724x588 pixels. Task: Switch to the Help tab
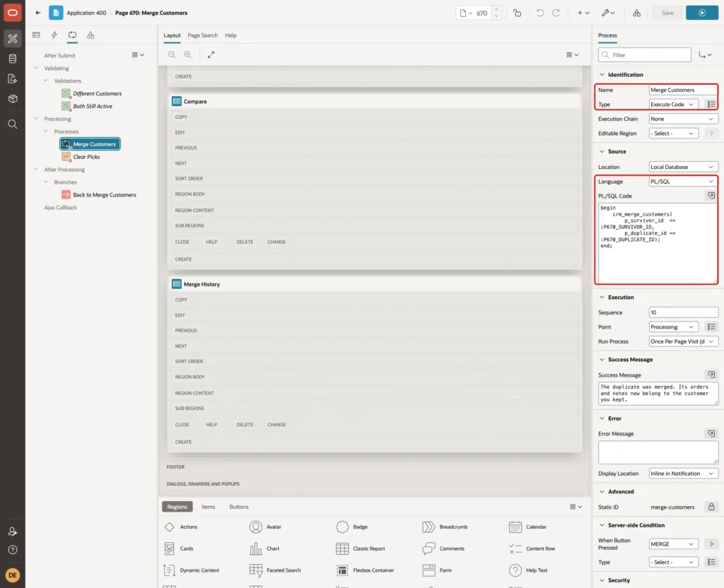pos(231,35)
